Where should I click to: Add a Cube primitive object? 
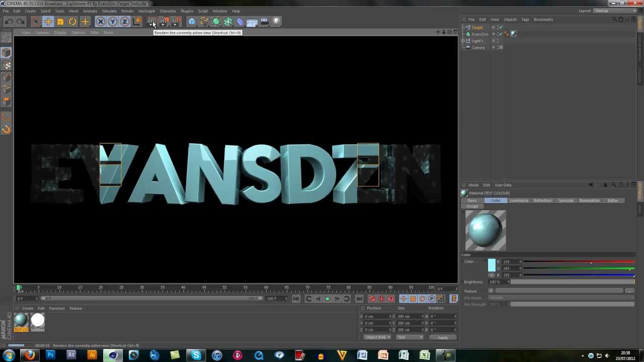[192, 22]
